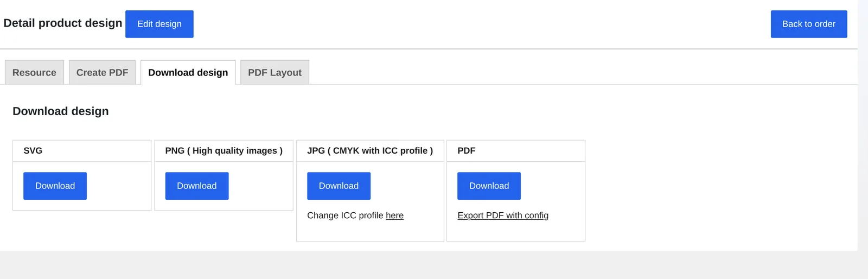This screenshot has height=279, width=868.
Task: Go back via Back to order button
Action: coord(808,24)
